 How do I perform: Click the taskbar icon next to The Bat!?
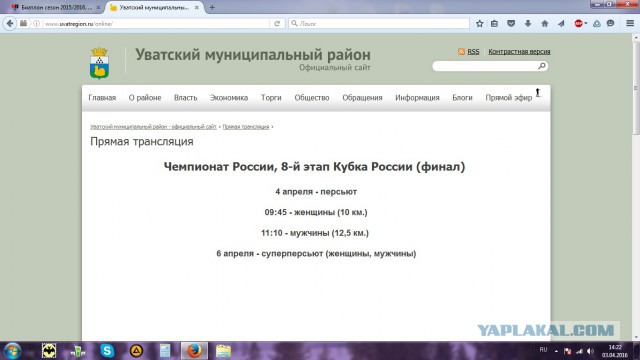coord(78,351)
